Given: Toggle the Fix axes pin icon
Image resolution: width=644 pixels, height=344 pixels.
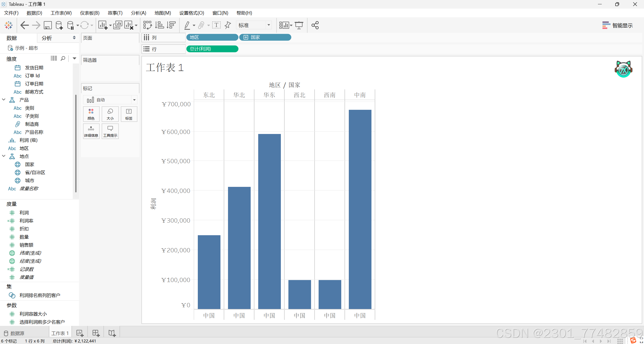Looking at the screenshot, I should pos(228,25).
